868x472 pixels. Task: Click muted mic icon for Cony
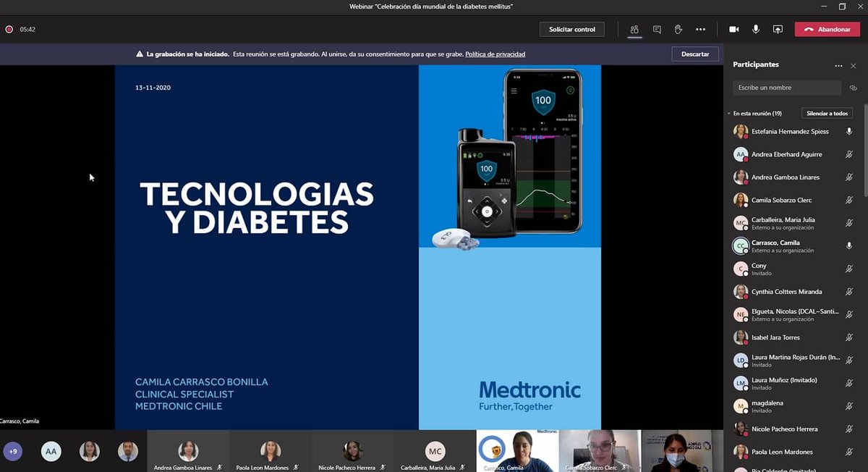click(x=849, y=269)
